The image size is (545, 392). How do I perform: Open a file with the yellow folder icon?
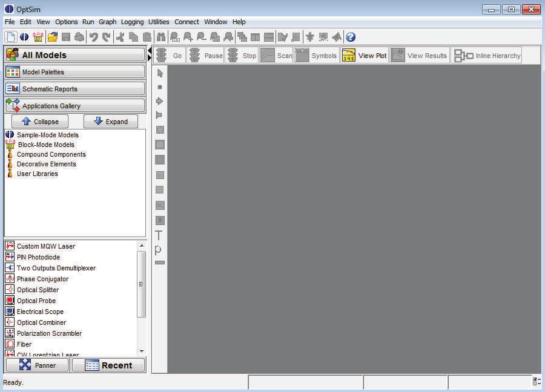click(x=53, y=37)
